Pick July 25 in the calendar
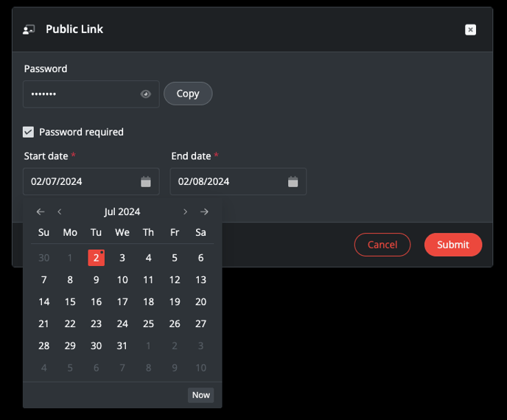The width and height of the screenshot is (507, 420). 148,323
